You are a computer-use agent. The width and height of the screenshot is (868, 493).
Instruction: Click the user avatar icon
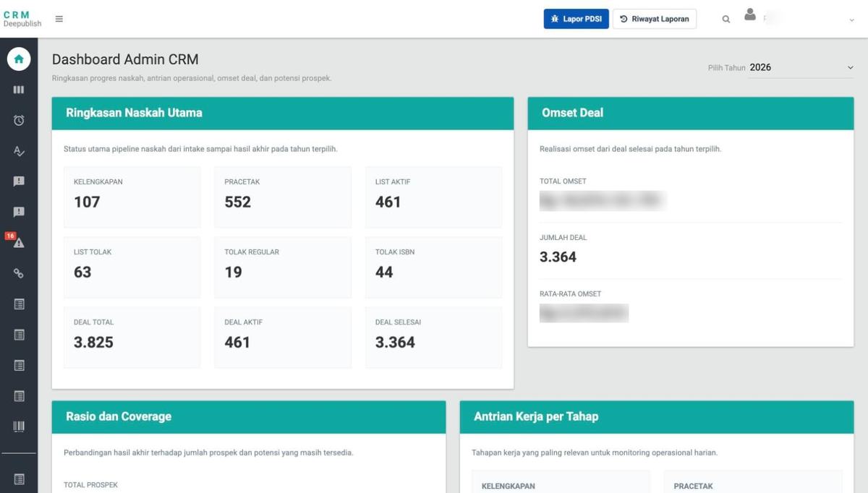(x=750, y=14)
